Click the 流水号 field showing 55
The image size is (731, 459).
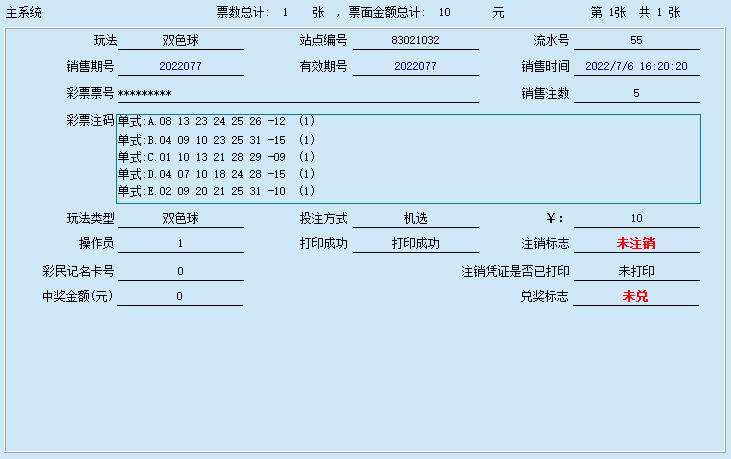pos(636,41)
